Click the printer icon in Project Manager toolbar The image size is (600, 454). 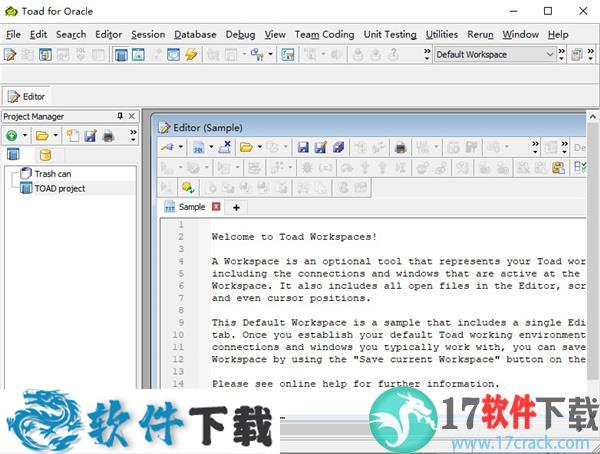click(x=108, y=136)
